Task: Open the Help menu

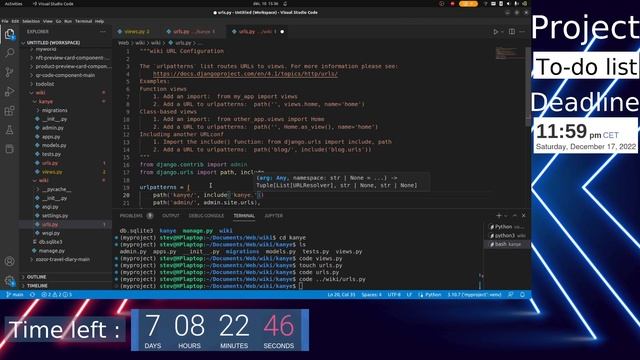Action: [99, 21]
